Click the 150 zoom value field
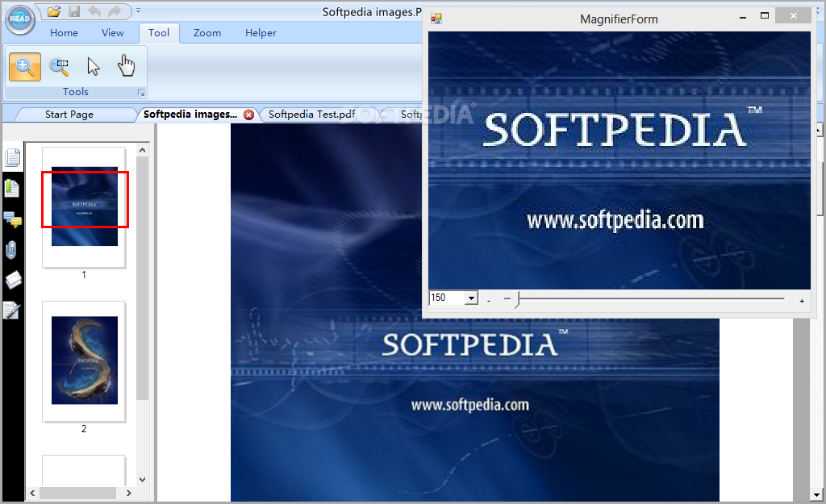Image resolution: width=826 pixels, height=504 pixels. [x=447, y=298]
